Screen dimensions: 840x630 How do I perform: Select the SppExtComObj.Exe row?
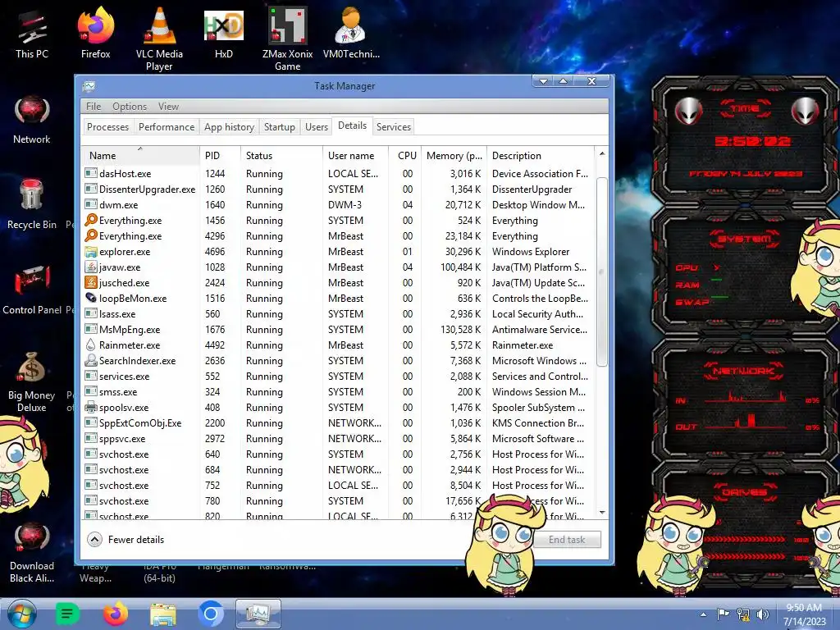[x=338, y=422]
